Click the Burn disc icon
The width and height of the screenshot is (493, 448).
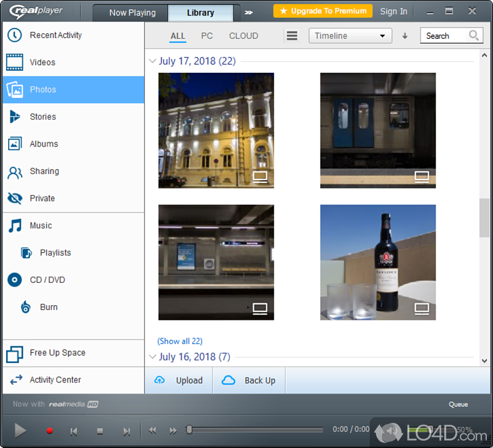tap(26, 307)
